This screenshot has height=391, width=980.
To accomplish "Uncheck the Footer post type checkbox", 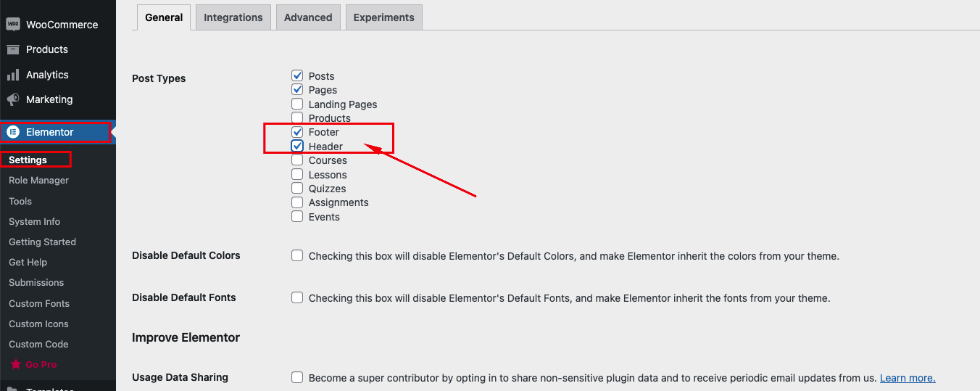I will [x=297, y=132].
